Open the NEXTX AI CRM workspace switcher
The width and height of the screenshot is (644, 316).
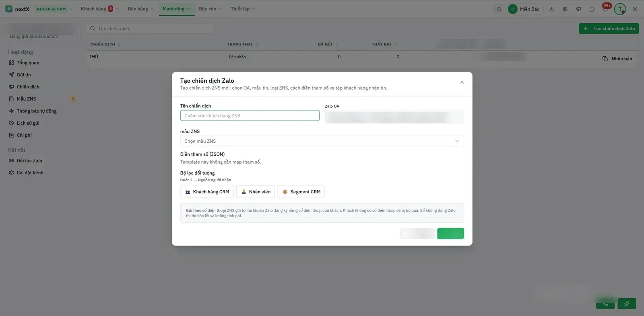tap(54, 9)
